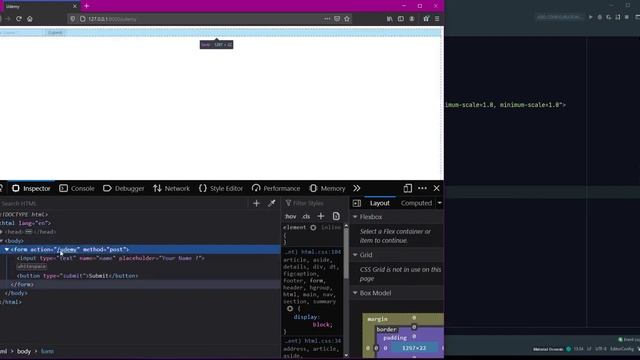The height and width of the screenshot is (360, 640).
Task: Click Submit button on web page
Action: pyautogui.click(x=55, y=33)
